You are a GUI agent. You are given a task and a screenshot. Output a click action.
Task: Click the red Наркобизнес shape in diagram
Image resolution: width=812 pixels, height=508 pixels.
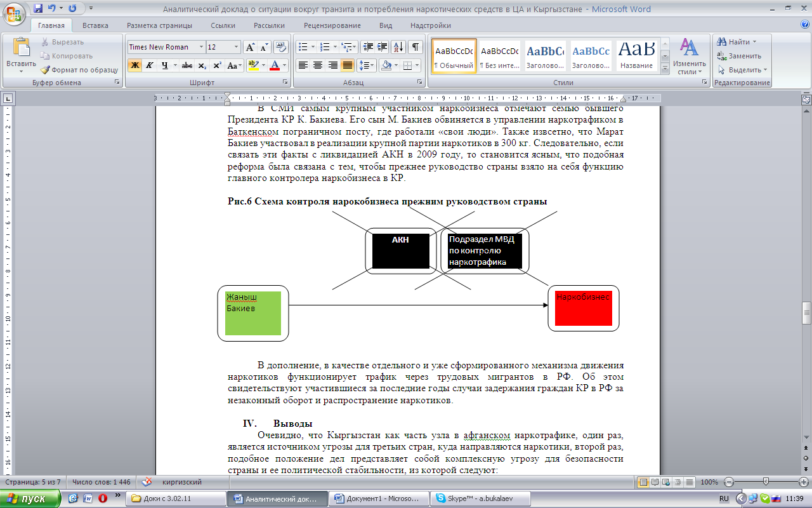(x=583, y=308)
